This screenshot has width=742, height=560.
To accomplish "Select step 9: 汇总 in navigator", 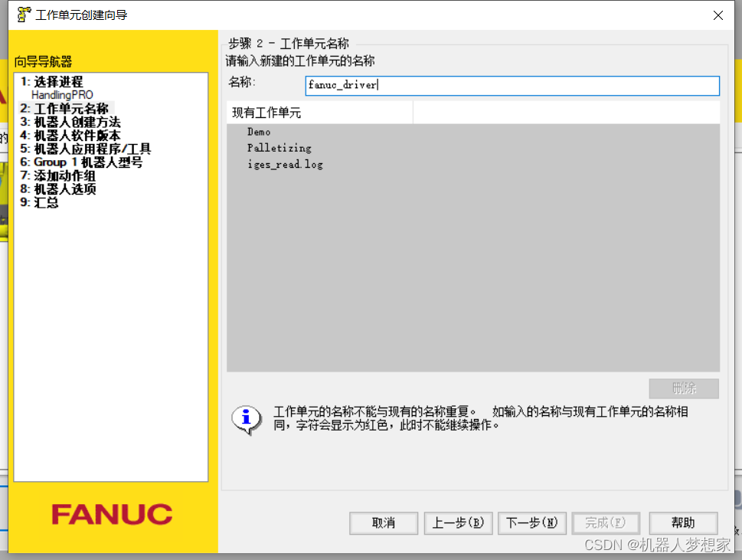I will [39, 202].
